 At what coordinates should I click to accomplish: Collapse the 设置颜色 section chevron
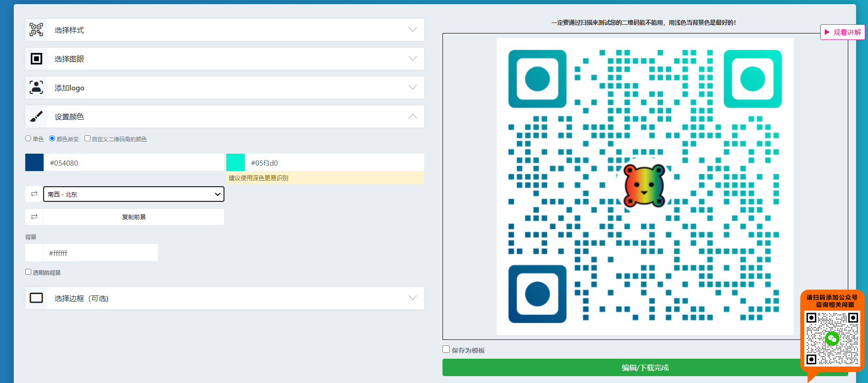point(413,116)
